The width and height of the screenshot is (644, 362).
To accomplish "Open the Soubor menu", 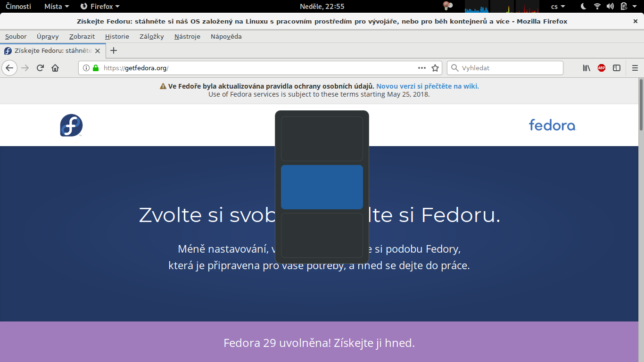I will tap(16, 36).
